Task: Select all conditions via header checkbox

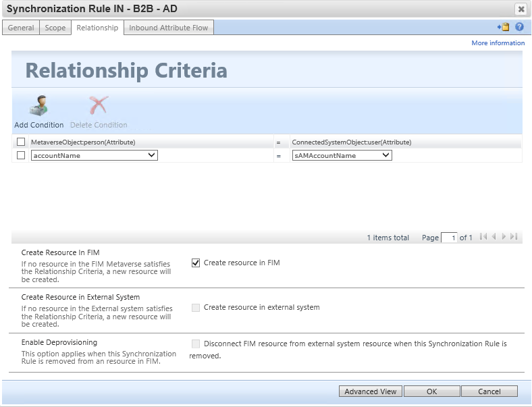Action: [21, 142]
